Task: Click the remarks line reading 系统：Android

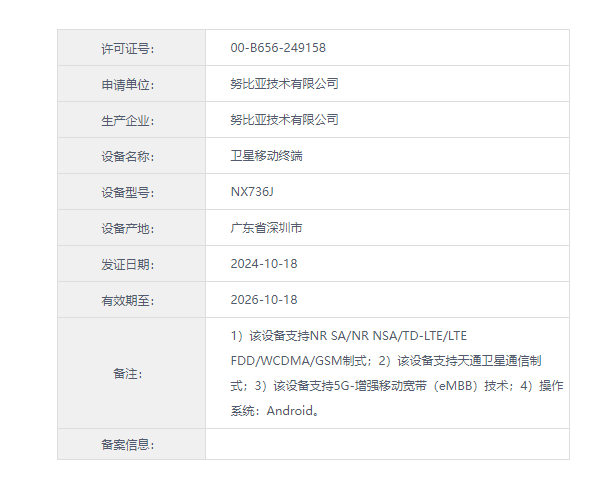Action: click(275, 410)
